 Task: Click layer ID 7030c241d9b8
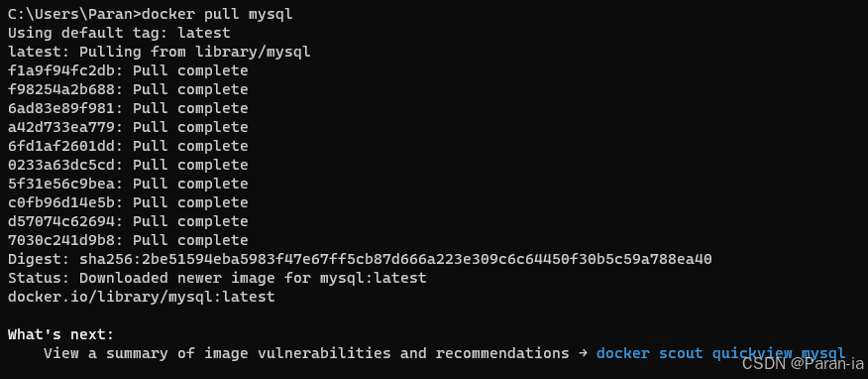point(60,240)
